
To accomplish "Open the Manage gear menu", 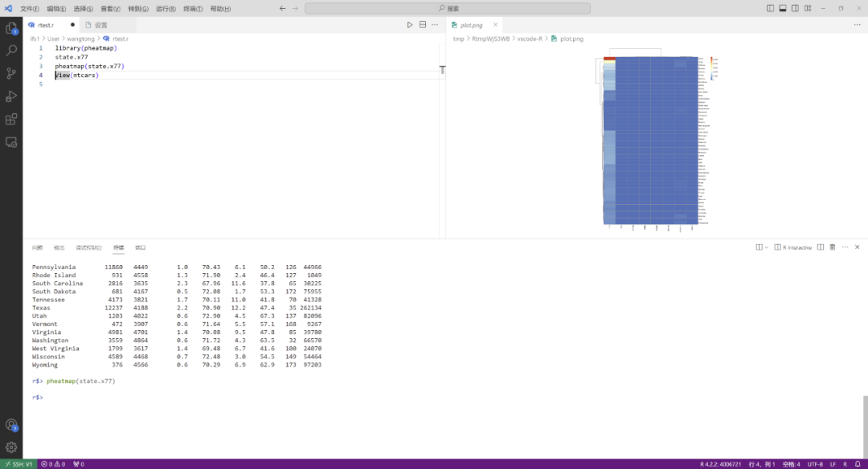I will pos(11,447).
